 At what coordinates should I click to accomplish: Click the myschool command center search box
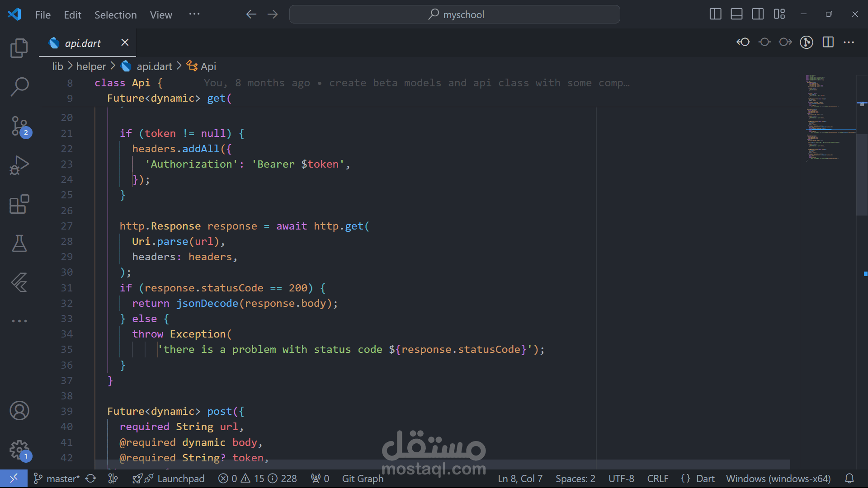[x=455, y=14]
